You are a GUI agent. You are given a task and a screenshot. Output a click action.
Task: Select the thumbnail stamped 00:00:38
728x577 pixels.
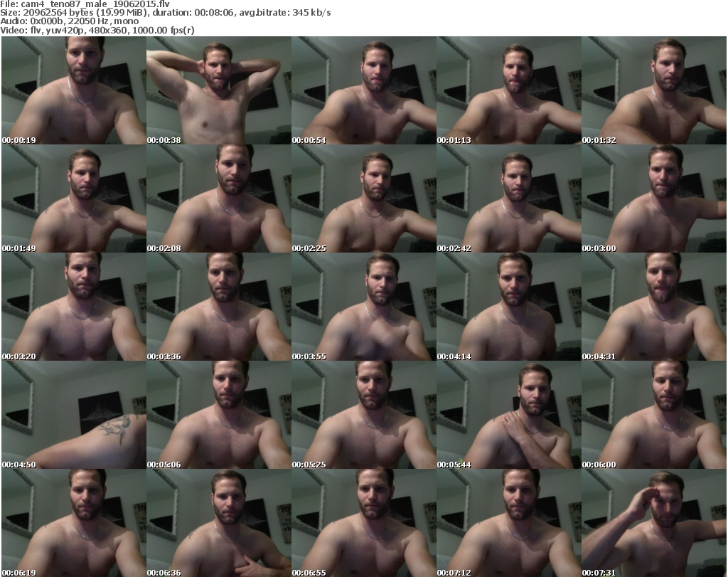[x=219, y=90]
